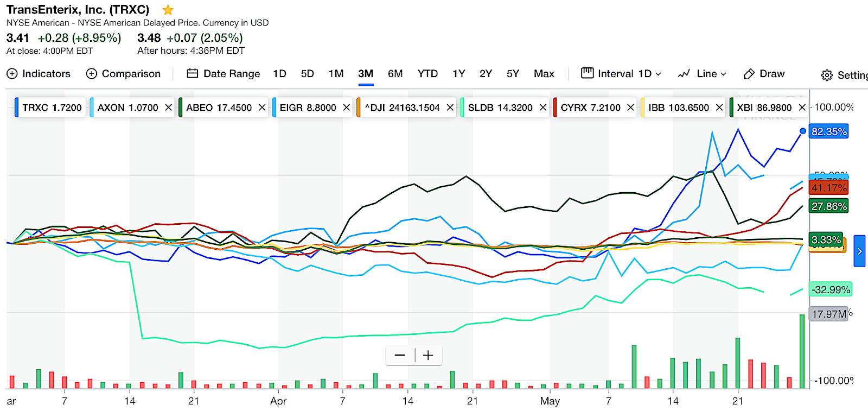The height and width of the screenshot is (411, 868).
Task: Click the 82.35% TRXC value label
Action: click(x=828, y=131)
